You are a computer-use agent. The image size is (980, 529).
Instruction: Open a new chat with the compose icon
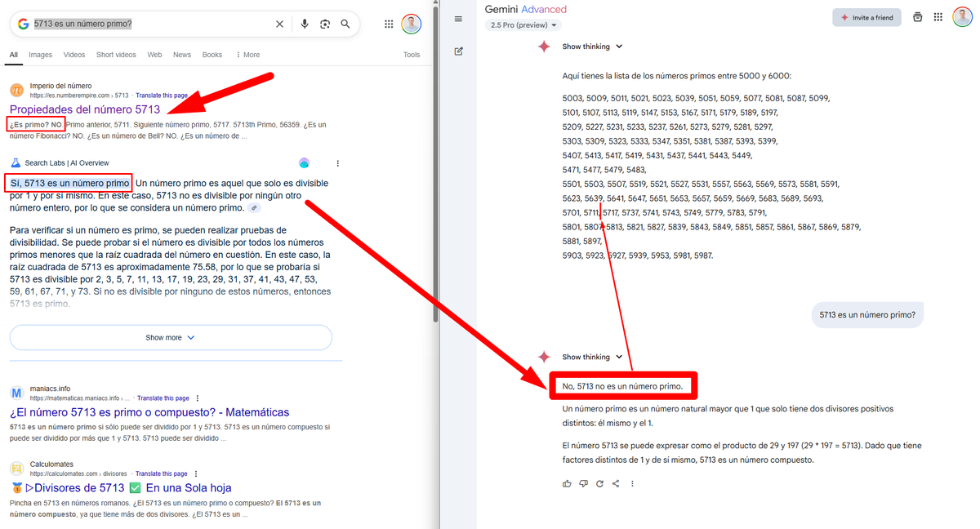pos(458,51)
